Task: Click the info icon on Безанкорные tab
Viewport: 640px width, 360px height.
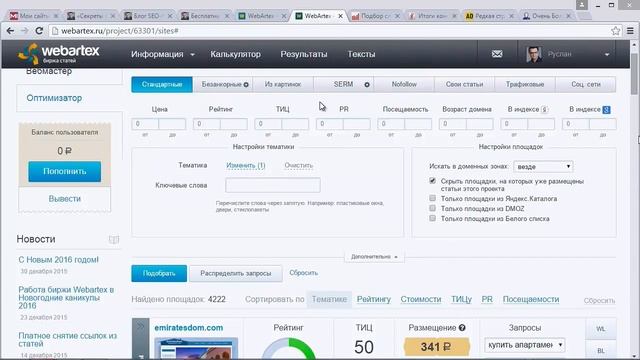Action: [246, 84]
